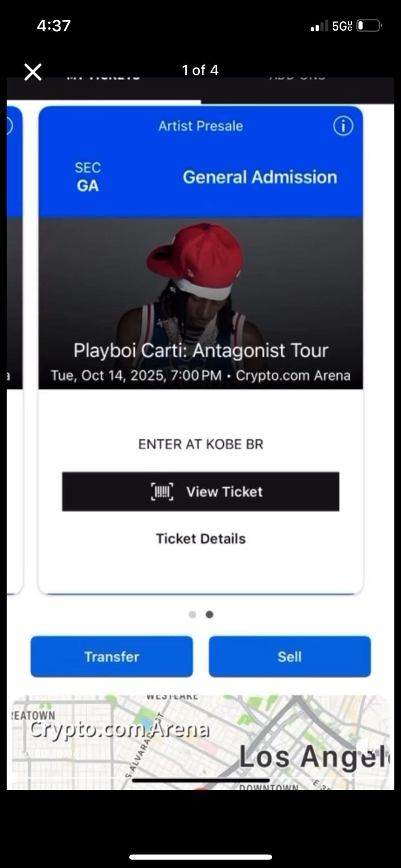Viewport: 401px width, 868px height.
Task: Tap the red map pin marker
Action: [202, 788]
